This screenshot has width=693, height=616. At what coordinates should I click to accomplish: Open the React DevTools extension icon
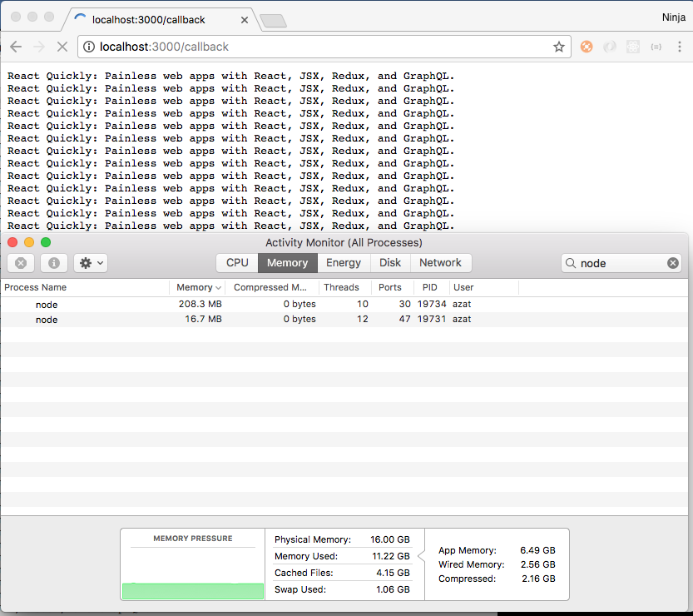click(x=633, y=47)
